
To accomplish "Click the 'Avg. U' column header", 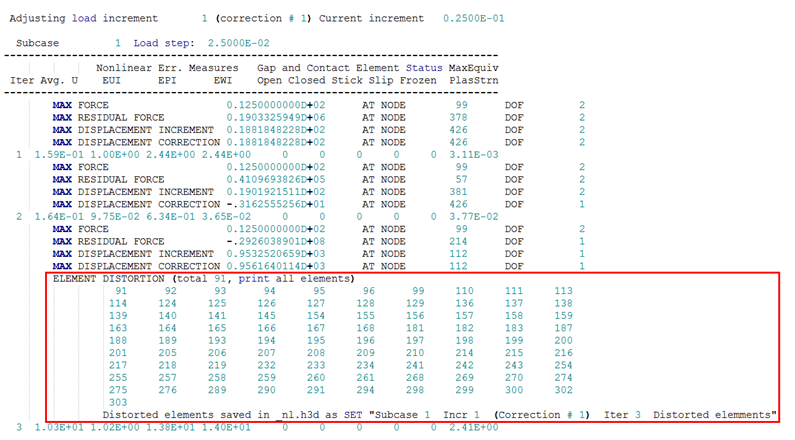I will coord(59,81).
